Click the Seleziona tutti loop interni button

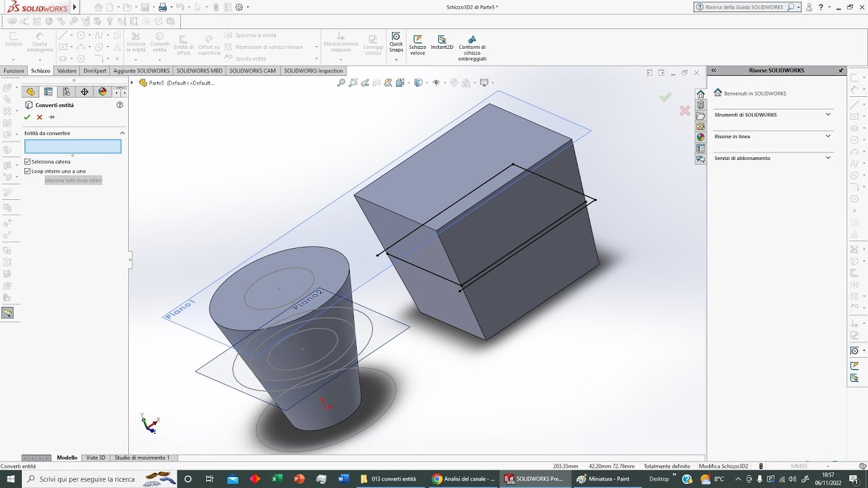point(73,180)
